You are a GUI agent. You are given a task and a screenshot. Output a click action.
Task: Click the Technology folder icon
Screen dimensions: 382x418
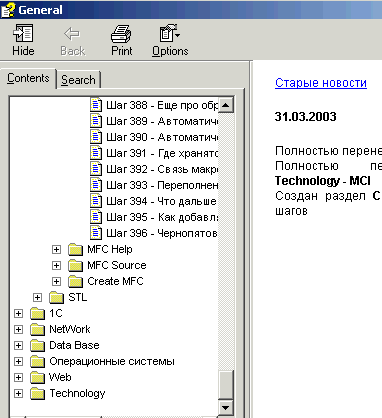click(37, 393)
